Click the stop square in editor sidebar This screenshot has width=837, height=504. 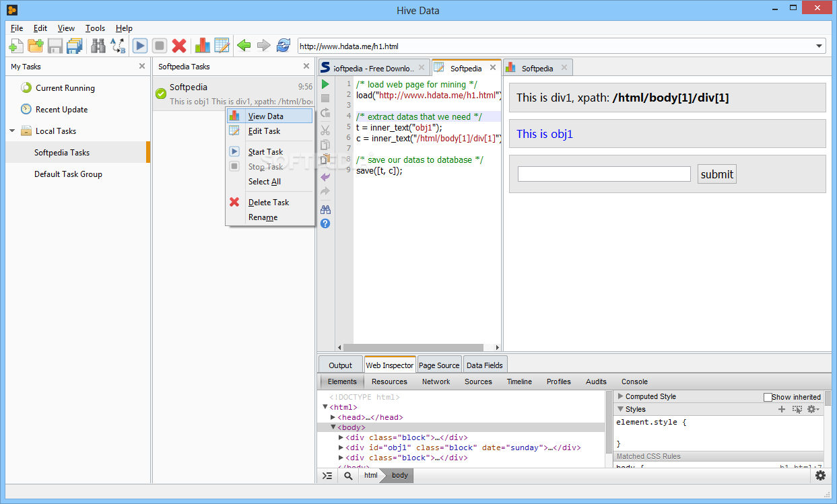tap(325, 98)
